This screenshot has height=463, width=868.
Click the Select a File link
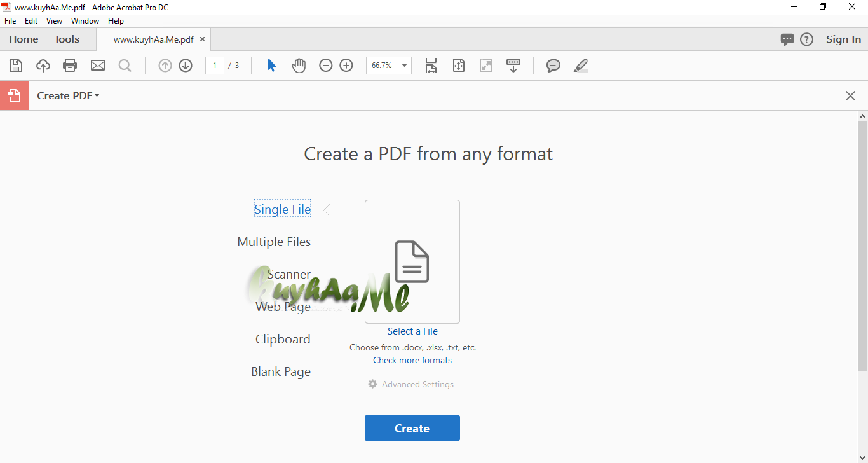412,331
